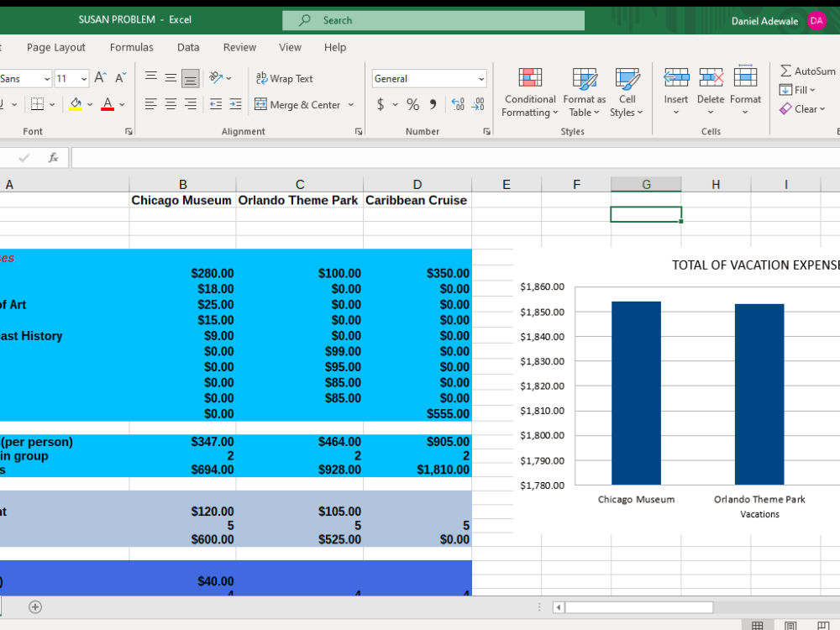Apply Comma Style

[433, 104]
